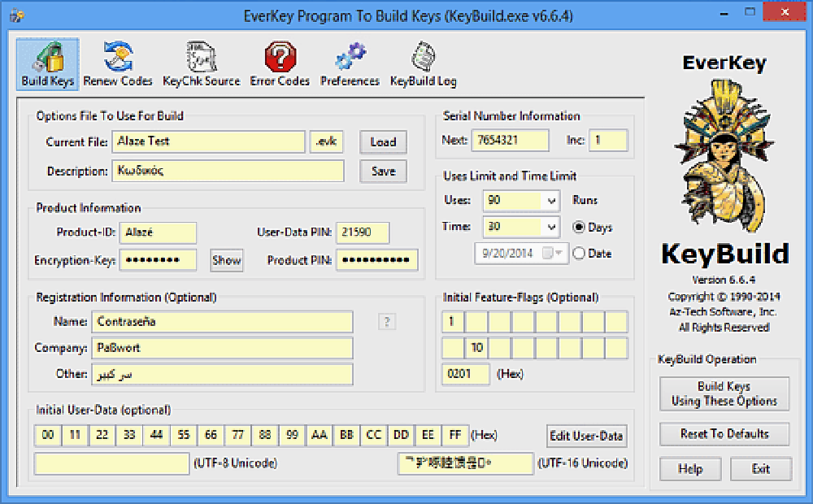The image size is (813, 504).
Task: Click the user-data hex cell 44
Action: click(x=156, y=435)
